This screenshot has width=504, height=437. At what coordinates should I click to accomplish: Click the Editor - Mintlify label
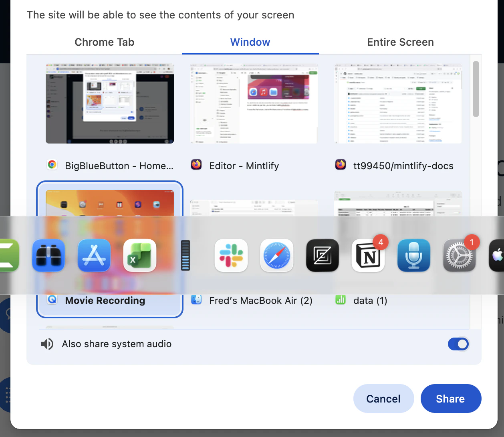pyautogui.click(x=244, y=166)
